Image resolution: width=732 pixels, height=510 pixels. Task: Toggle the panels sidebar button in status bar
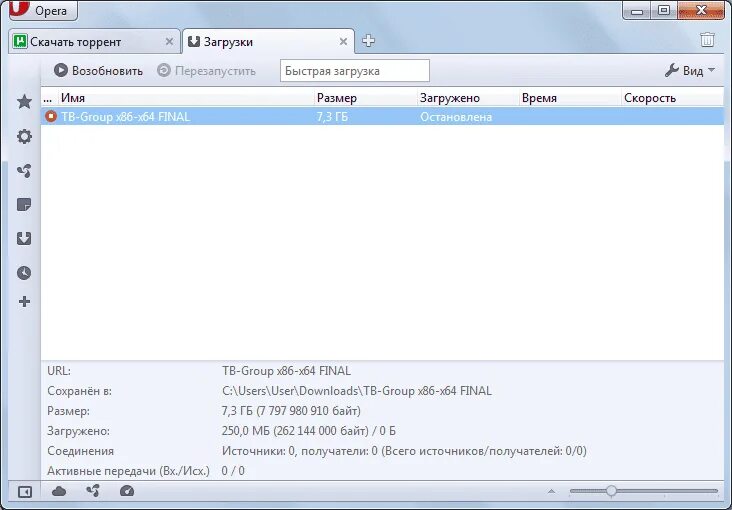coord(25,492)
